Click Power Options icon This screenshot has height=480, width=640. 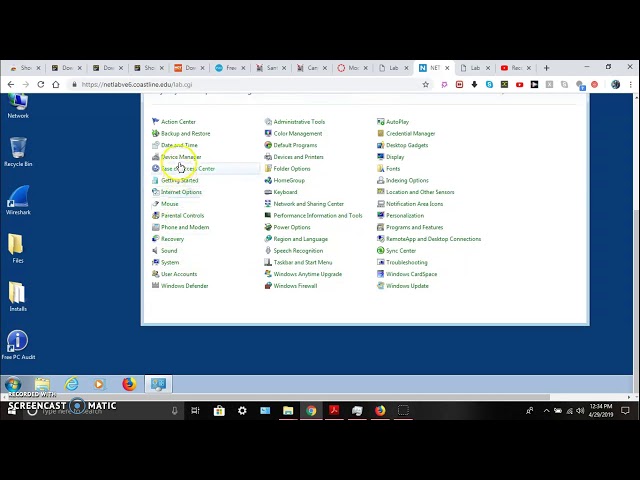[x=268, y=227]
